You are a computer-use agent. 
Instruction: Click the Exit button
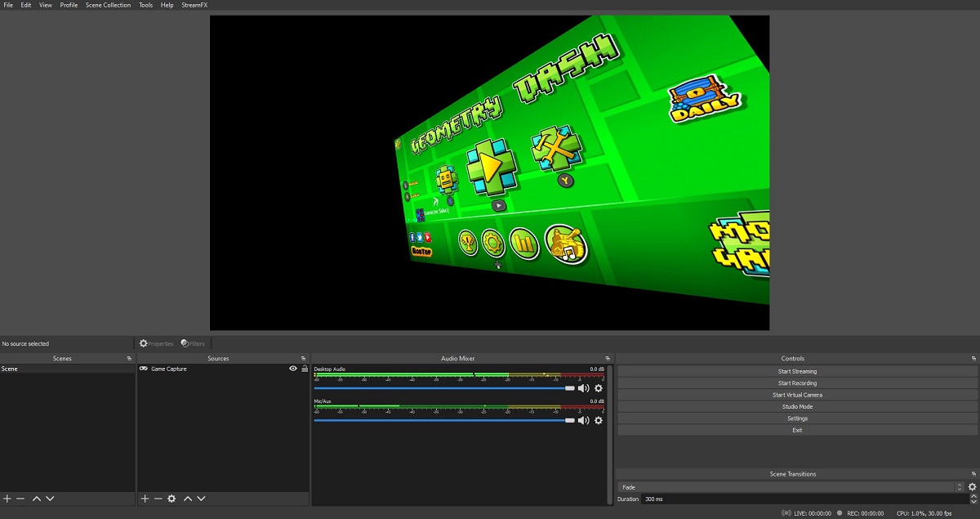(797, 430)
